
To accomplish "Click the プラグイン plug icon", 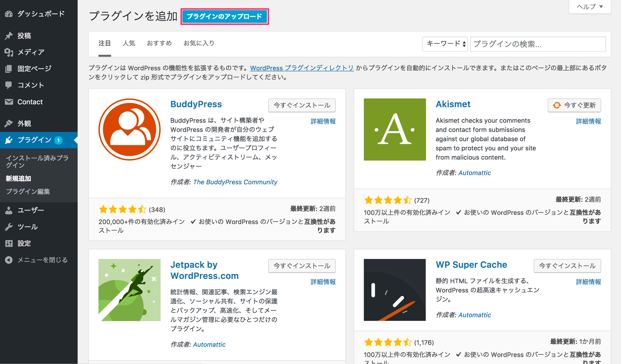I will click(9, 140).
